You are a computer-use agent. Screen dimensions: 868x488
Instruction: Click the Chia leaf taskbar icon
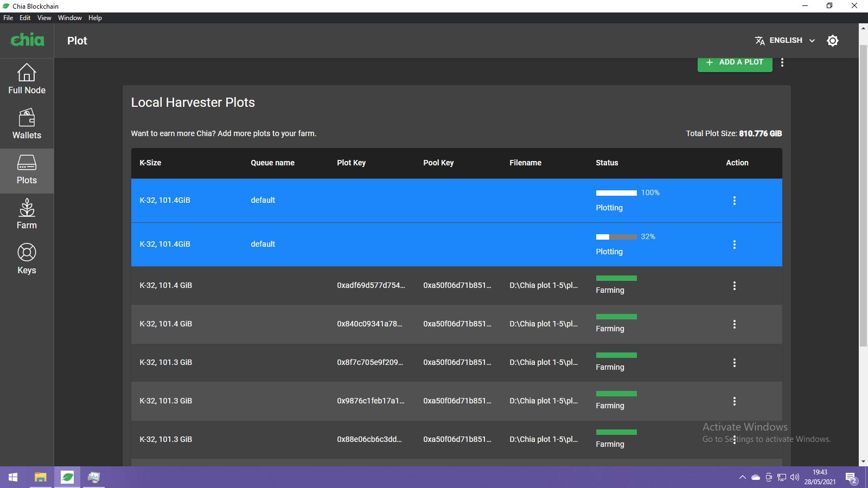pyautogui.click(x=67, y=477)
